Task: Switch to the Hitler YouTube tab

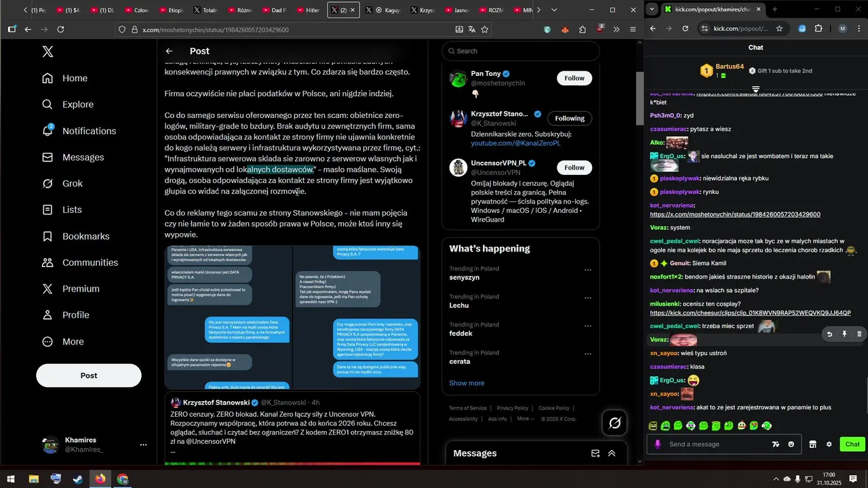Action: pos(309,10)
